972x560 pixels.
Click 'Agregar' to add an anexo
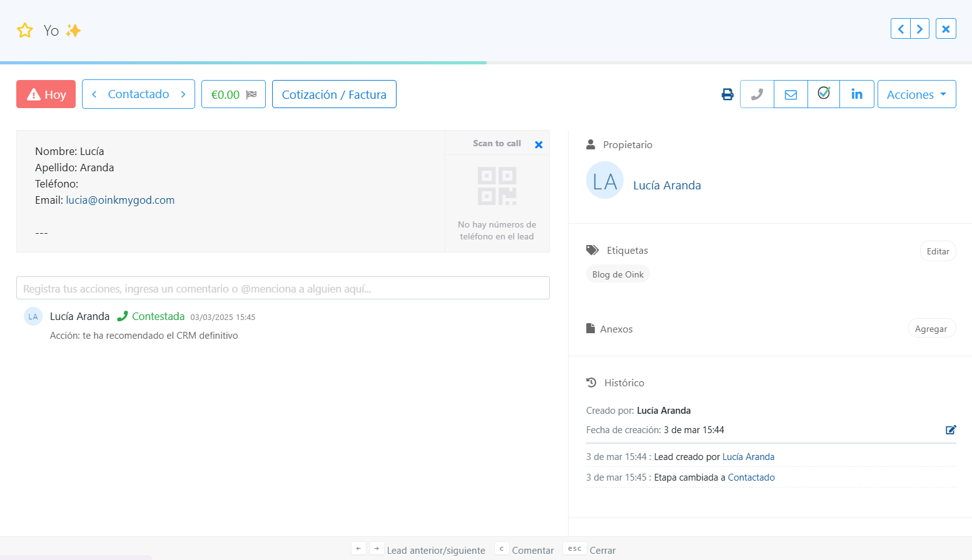click(x=931, y=327)
